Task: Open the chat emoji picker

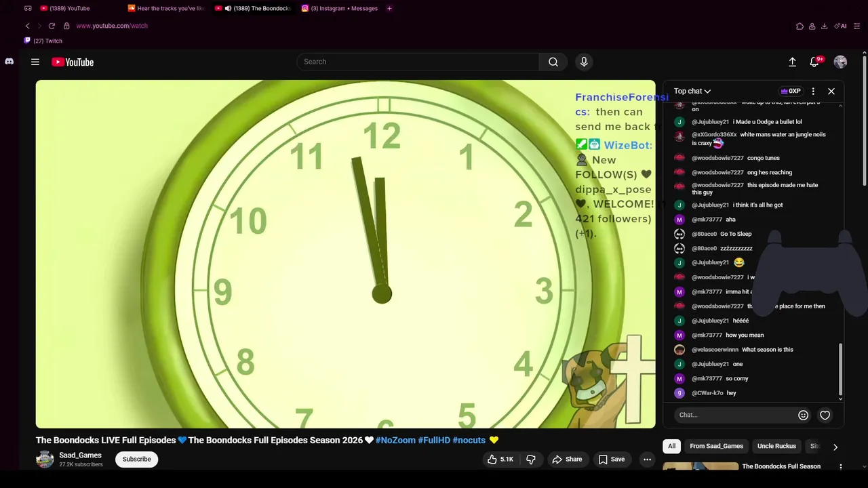Action: [803, 415]
